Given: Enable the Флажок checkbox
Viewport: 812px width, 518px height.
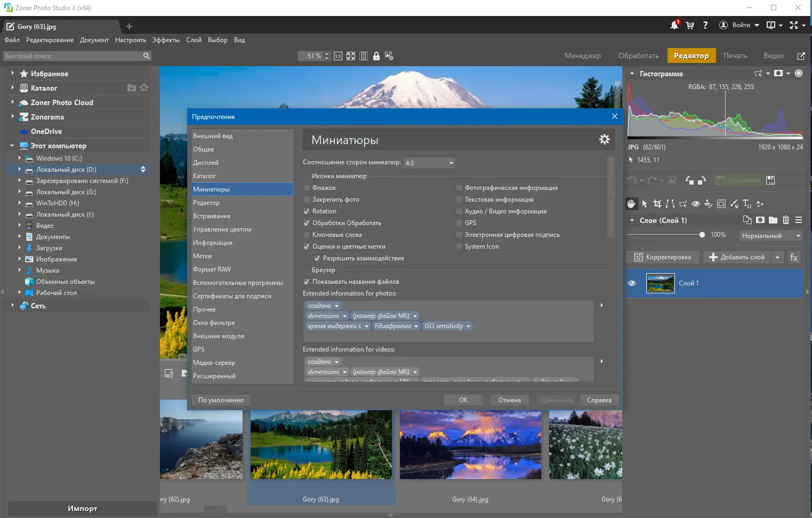Looking at the screenshot, I should point(306,188).
